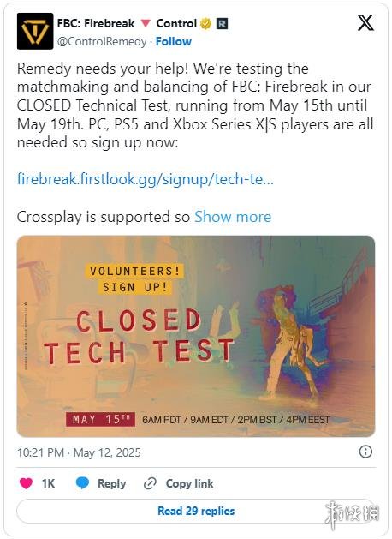Open the tweet info circle icon
The height and width of the screenshot is (539, 392).
click(x=365, y=452)
